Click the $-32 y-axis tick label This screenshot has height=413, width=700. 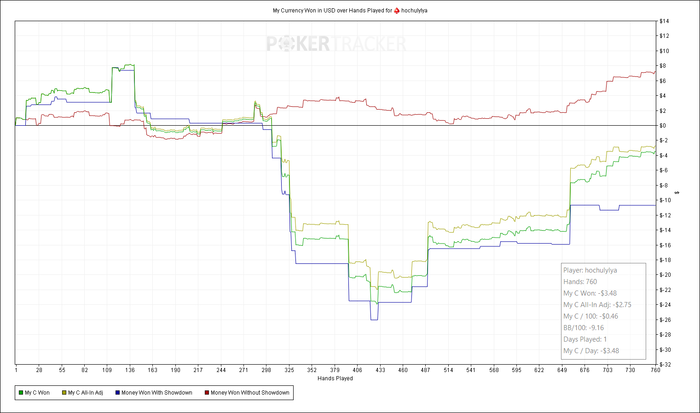click(x=665, y=364)
